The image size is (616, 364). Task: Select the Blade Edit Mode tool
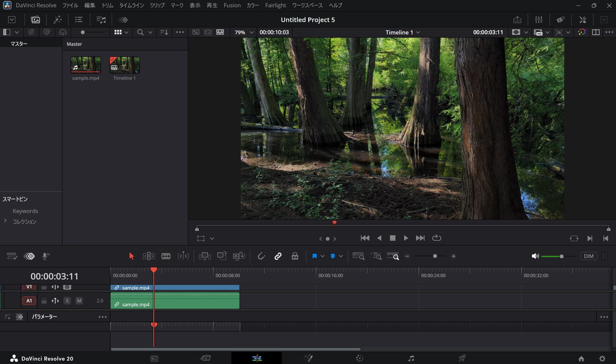pyautogui.click(x=166, y=256)
